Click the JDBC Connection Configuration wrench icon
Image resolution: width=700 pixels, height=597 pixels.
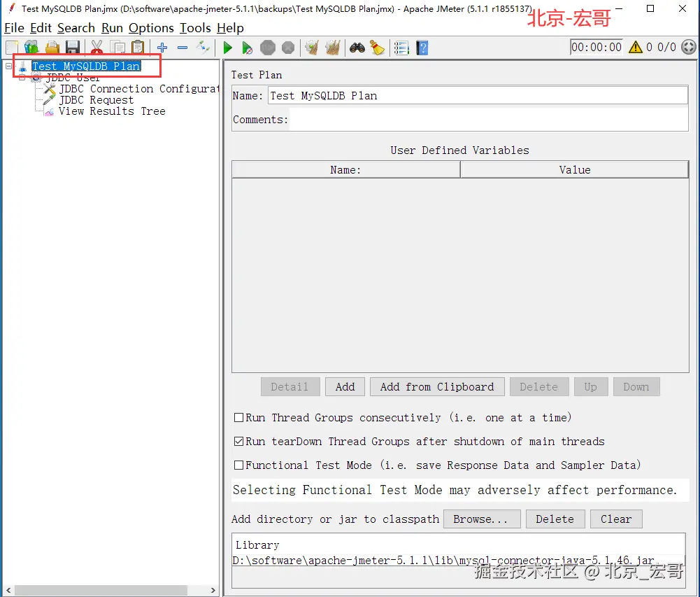[x=50, y=89]
